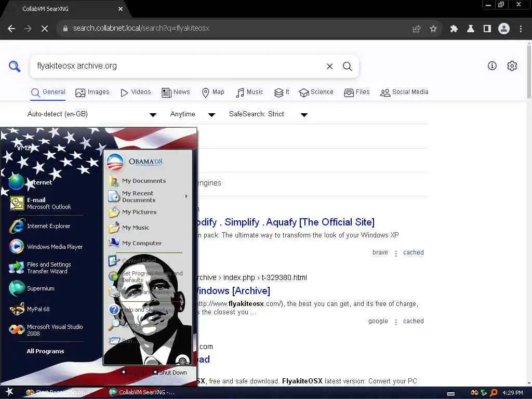Click Shut Down in Start menu
532x399 pixels.
(170, 373)
